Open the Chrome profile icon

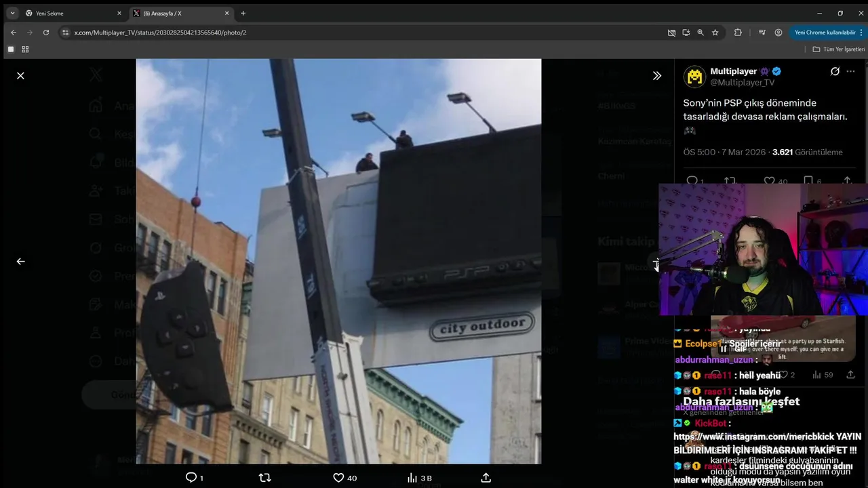point(778,32)
